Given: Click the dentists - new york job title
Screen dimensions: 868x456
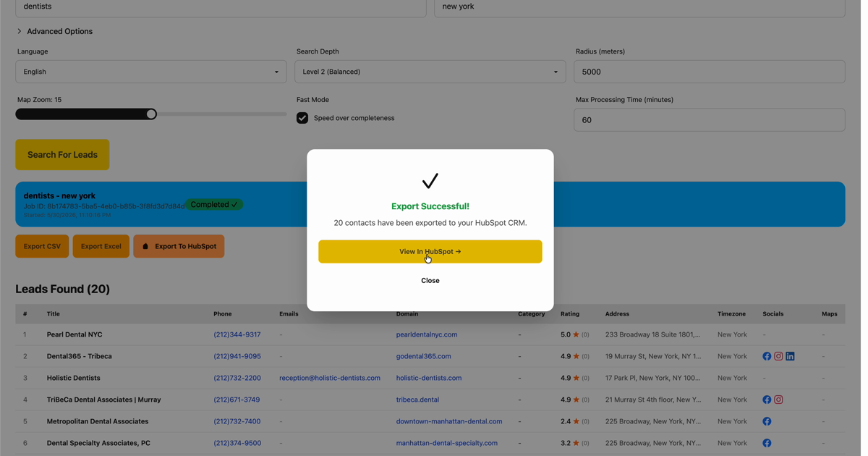Looking at the screenshot, I should click(59, 195).
